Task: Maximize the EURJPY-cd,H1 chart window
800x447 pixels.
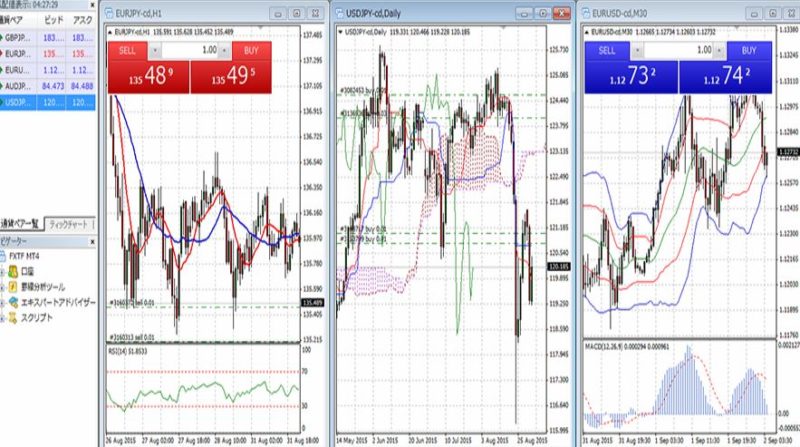Action: (x=296, y=14)
